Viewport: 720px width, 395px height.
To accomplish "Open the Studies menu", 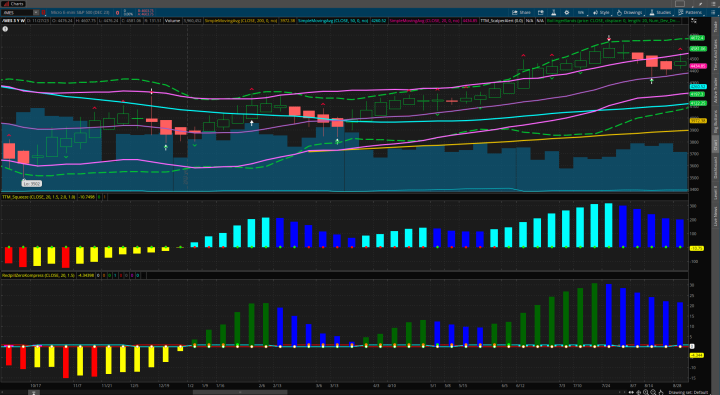I will [661, 12].
